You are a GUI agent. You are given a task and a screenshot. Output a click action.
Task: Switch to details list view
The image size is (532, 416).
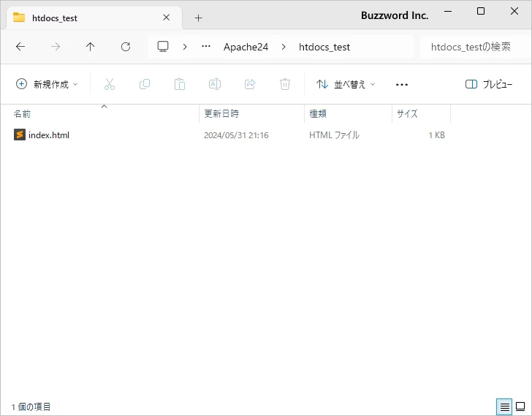tap(504, 406)
